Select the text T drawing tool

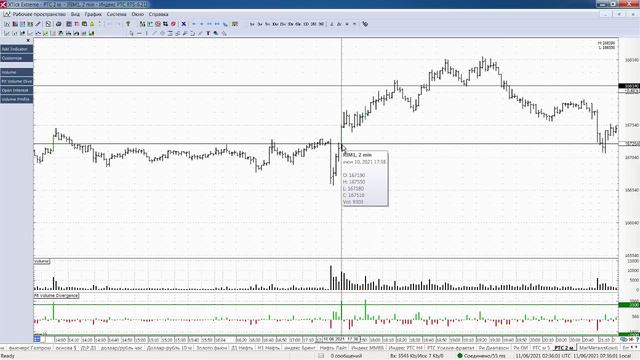tap(208, 33)
